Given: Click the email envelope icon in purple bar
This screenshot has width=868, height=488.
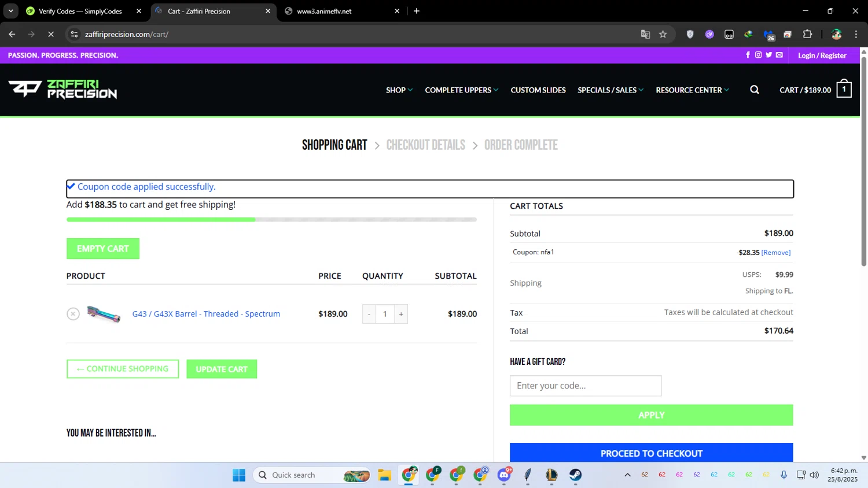Looking at the screenshot, I should 779,55.
